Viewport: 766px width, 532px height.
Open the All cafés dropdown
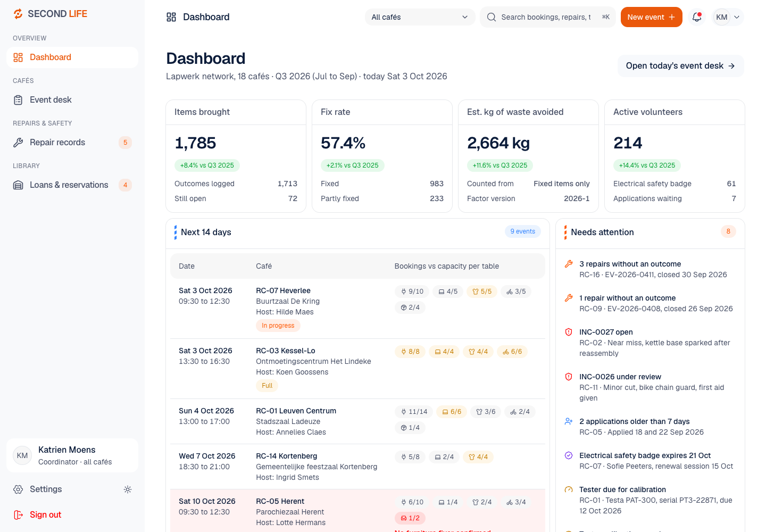pos(420,17)
